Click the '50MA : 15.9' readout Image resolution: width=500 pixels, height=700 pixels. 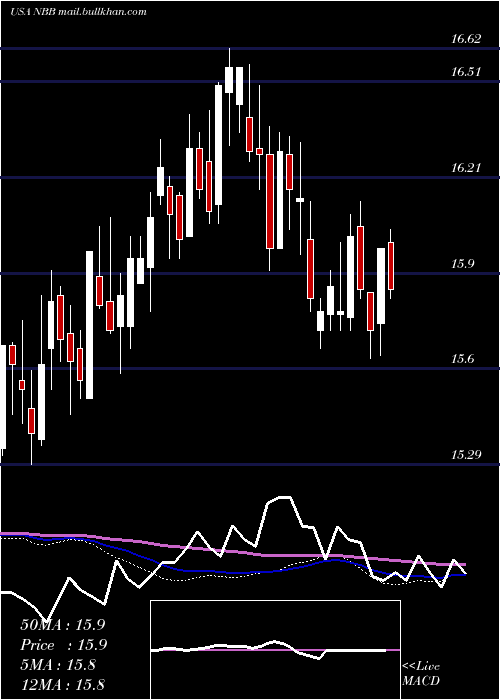click(62, 625)
